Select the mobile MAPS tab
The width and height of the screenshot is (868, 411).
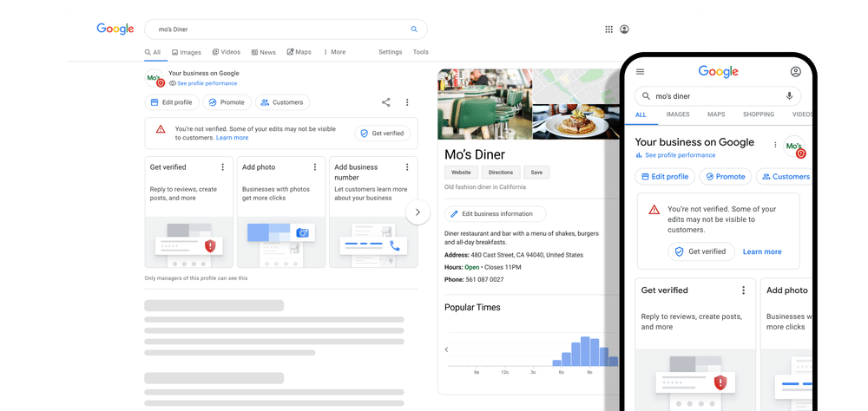point(716,114)
